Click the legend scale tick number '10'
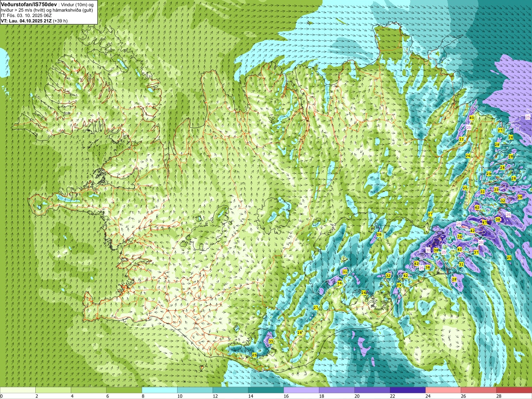 coord(180,396)
